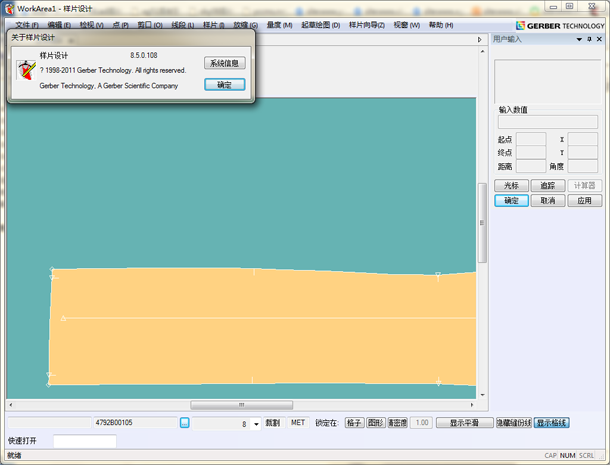
Task: Select the 光标 cursor mode button
Action: tap(511, 186)
